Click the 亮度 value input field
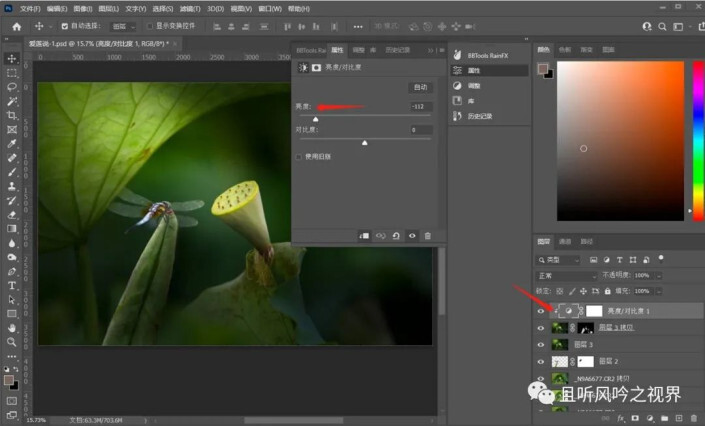This screenshot has height=426, width=705. (420, 106)
